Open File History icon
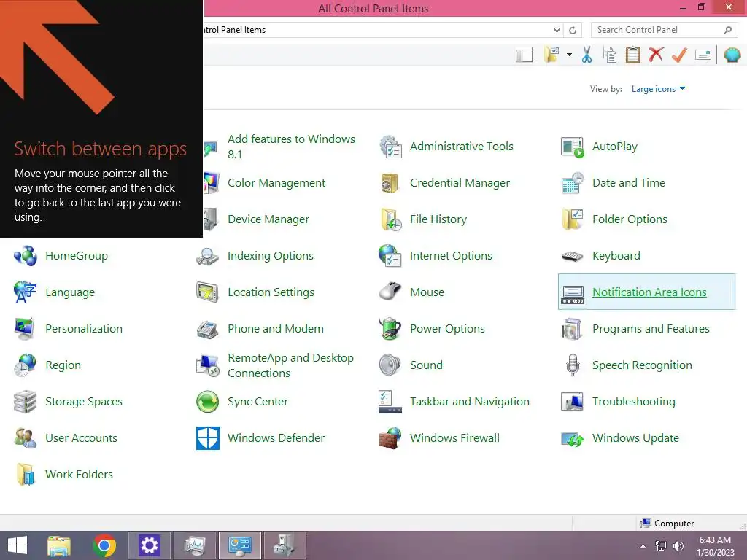The image size is (747, 560). [391, 219]
